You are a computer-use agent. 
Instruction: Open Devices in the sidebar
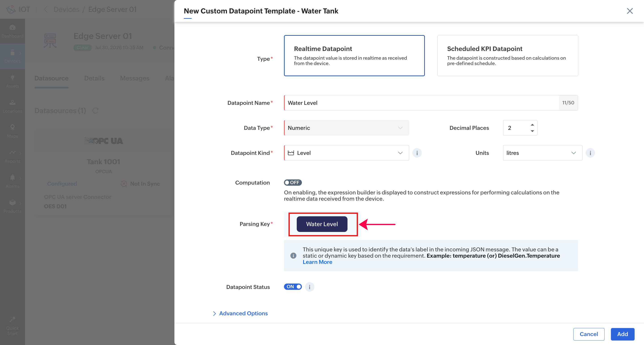click(x=13, y=57)
